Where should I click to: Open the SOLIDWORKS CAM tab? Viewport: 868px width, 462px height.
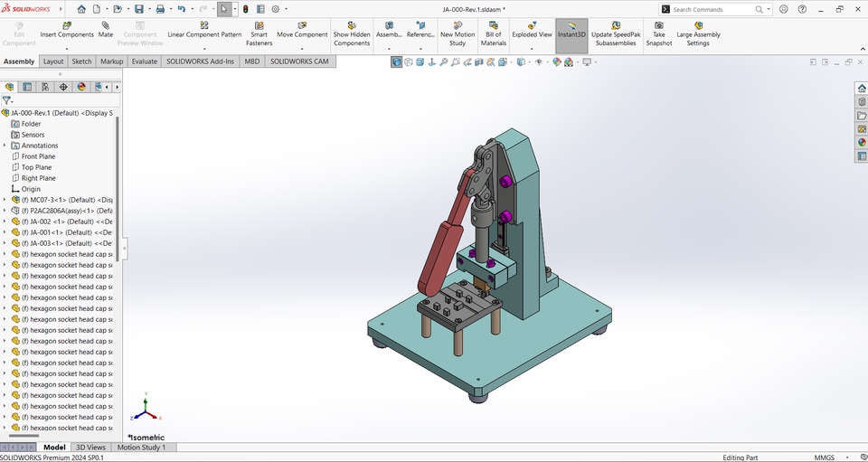tap(299, 61)
